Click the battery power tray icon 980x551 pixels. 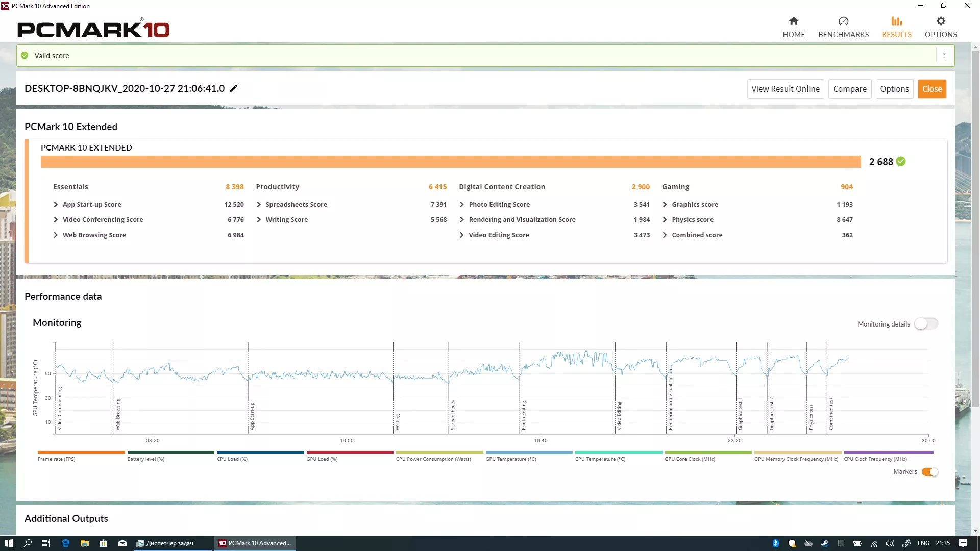[857, 543]
